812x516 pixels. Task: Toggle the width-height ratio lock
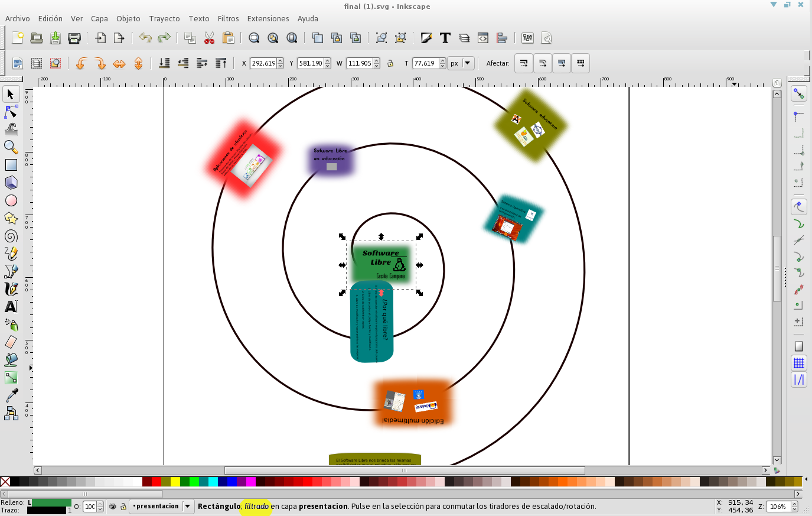(390, 63)
